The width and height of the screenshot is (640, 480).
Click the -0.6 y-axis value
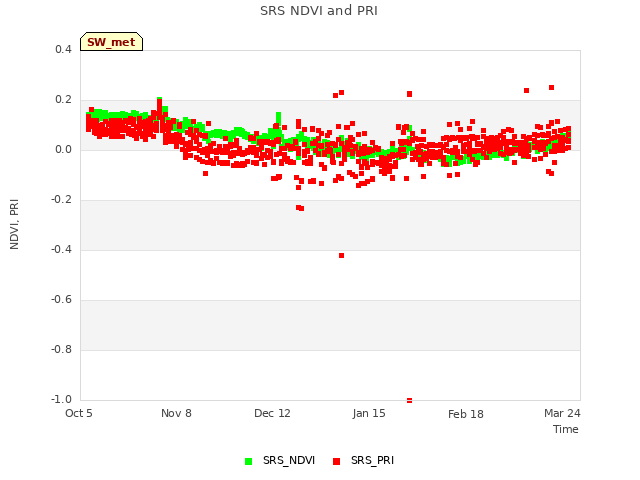pos(61,300)
